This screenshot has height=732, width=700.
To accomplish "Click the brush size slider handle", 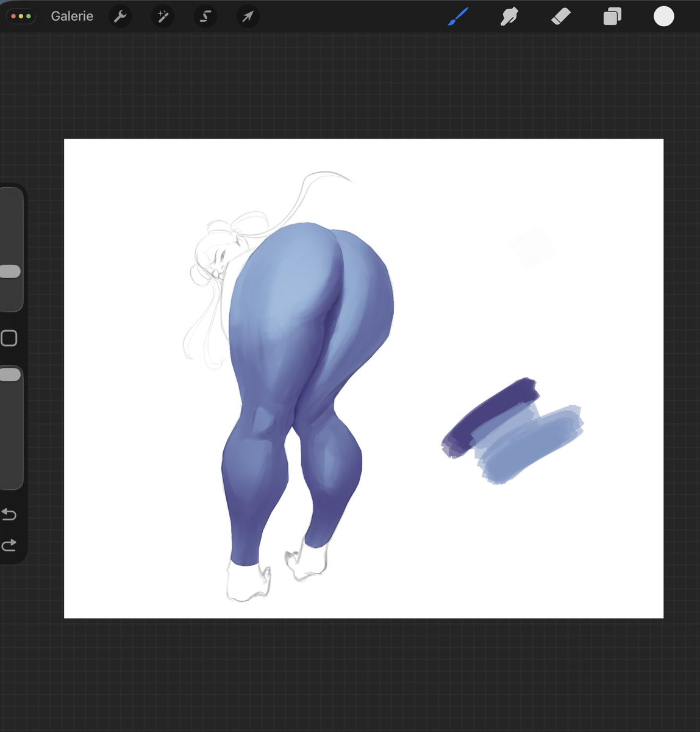I will tap(9, 271).
